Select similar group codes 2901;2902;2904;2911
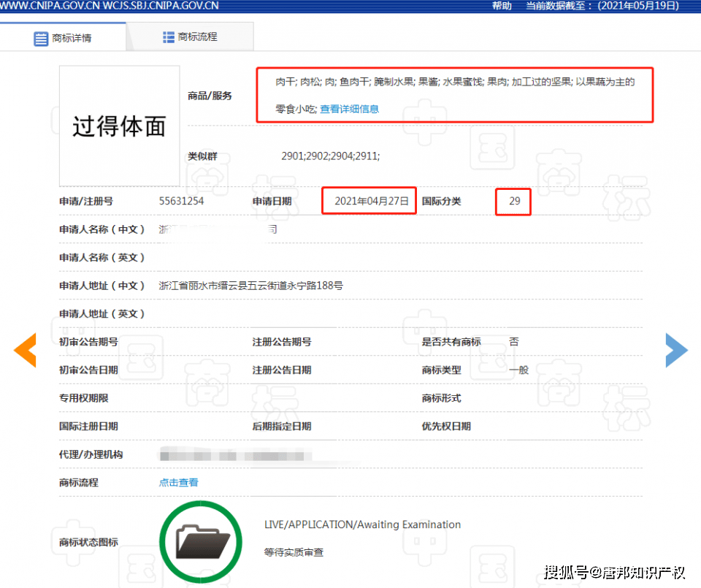This screenshot has width=701, height=588. pos(330,156)
